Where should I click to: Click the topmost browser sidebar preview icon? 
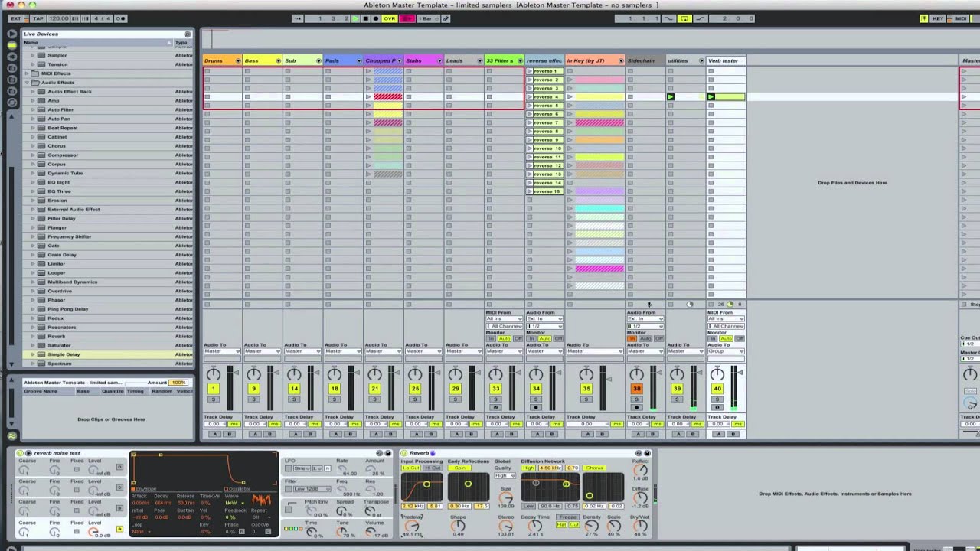point(11,34)
